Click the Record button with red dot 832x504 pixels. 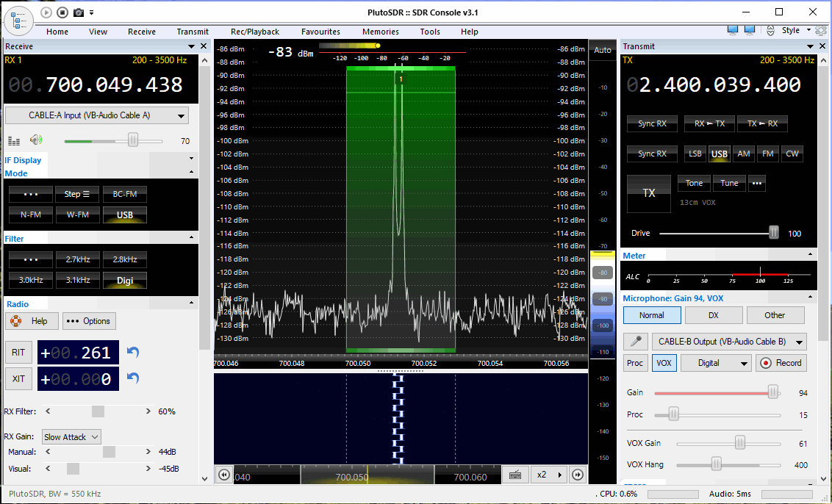(781, 363)
